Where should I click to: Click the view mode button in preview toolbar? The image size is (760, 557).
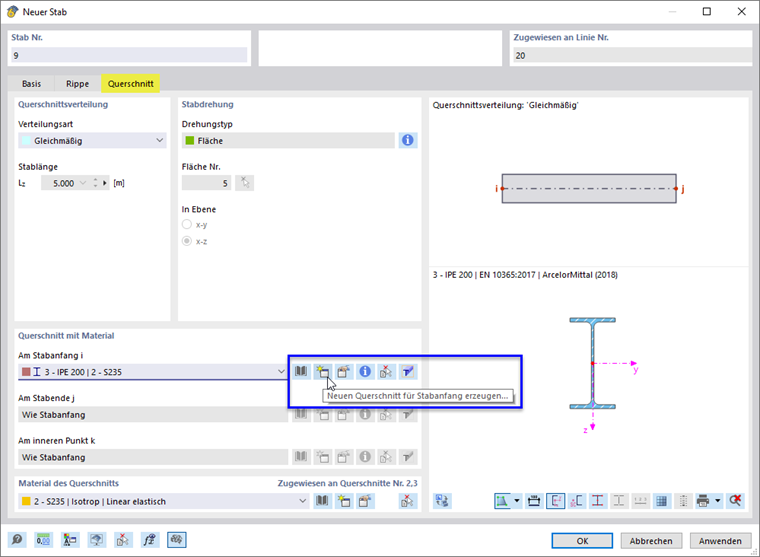point(503,501)
